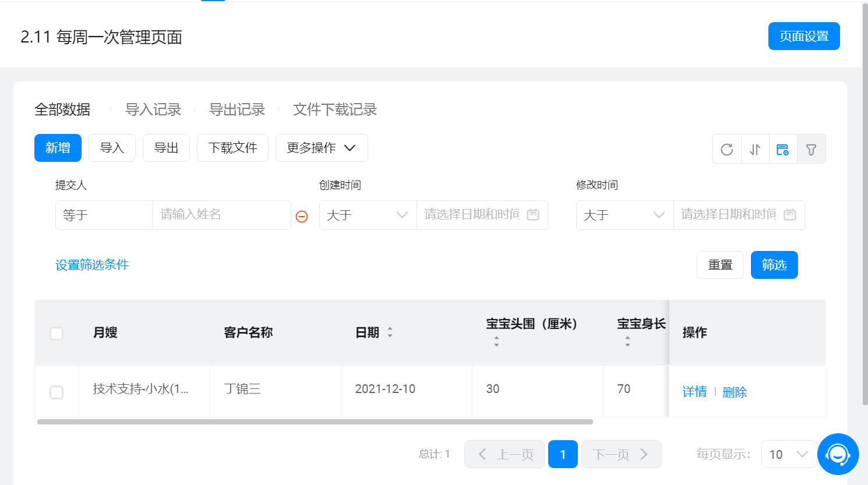Apply filters with the 筛选 button

(x=774, y=265)
